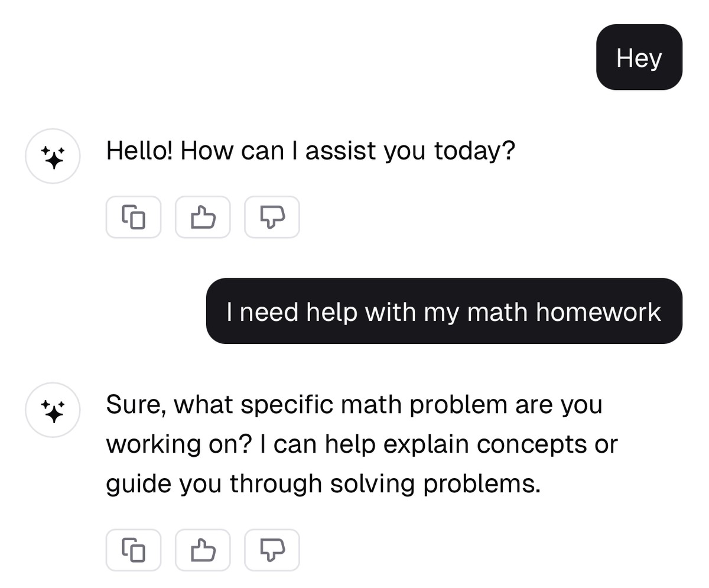Dislike the 'Sure, what specific math problem' reply

pos(272,550)
